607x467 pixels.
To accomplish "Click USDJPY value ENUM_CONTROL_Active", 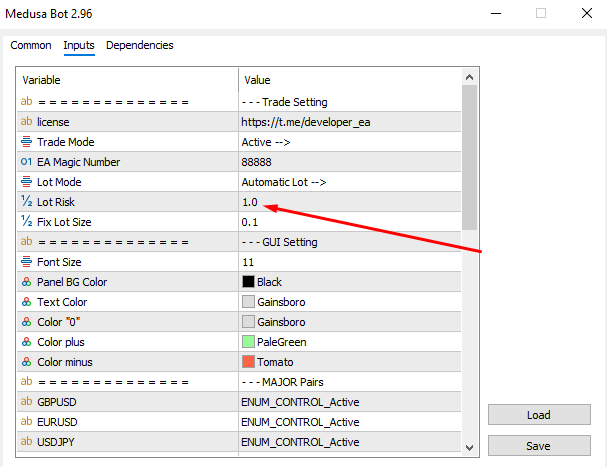I will 300,442.
